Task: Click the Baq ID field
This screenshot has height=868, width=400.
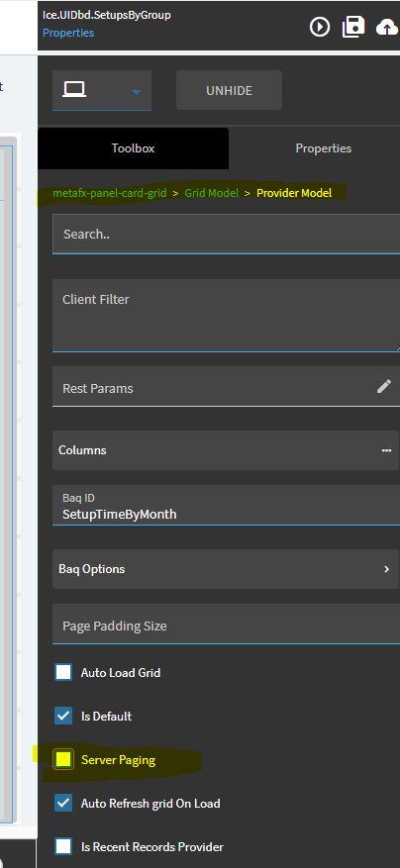Action: click(x=226, y=506)
